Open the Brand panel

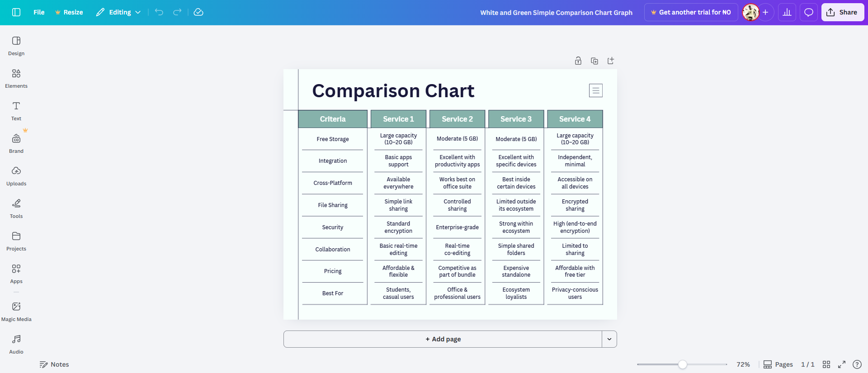coord(16,143)
